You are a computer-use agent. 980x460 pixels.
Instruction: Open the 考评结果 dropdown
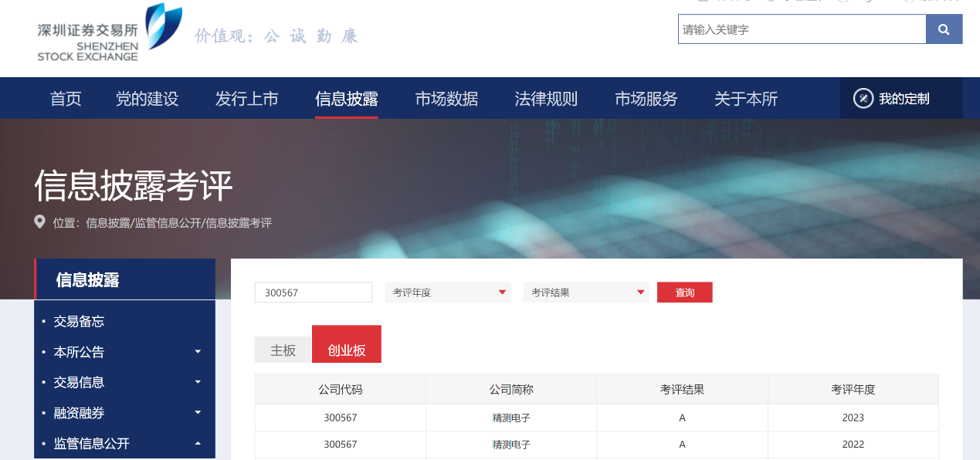click(x=585, y=292)
